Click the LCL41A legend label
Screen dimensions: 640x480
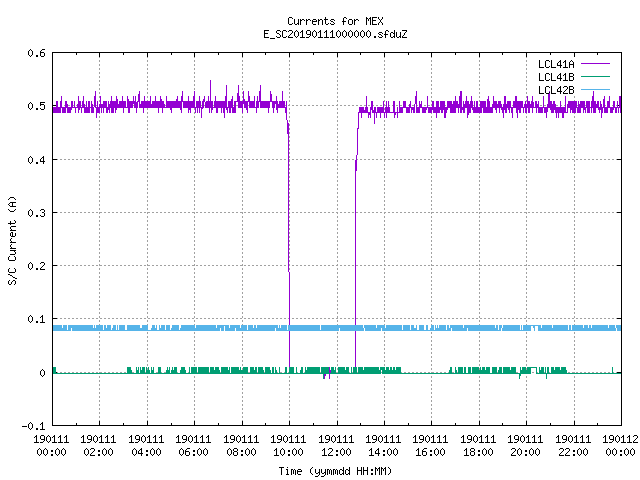click(556, 64)
